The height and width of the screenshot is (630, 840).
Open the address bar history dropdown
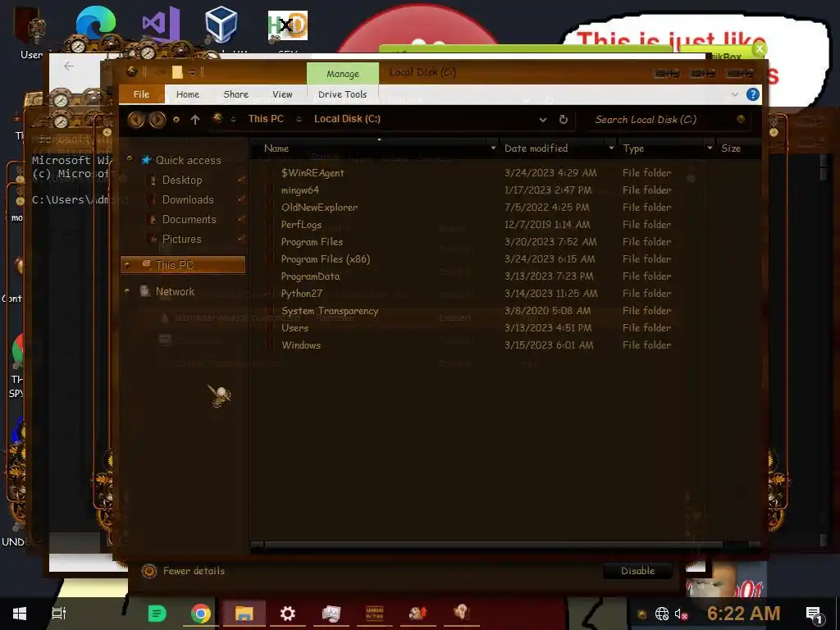point(543,120)
